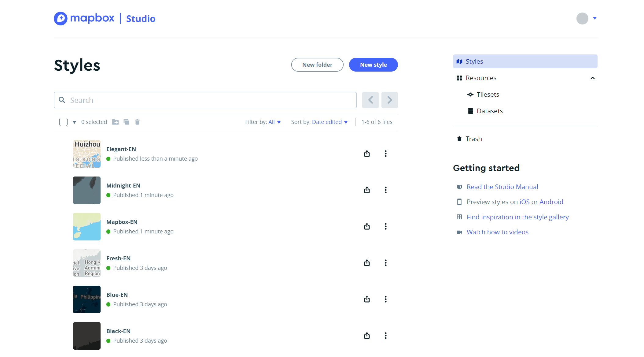Viewport: 644px width, 357px height.
Task: Open the options menu for Midnight-EN
Action: [x=386, y=190]
